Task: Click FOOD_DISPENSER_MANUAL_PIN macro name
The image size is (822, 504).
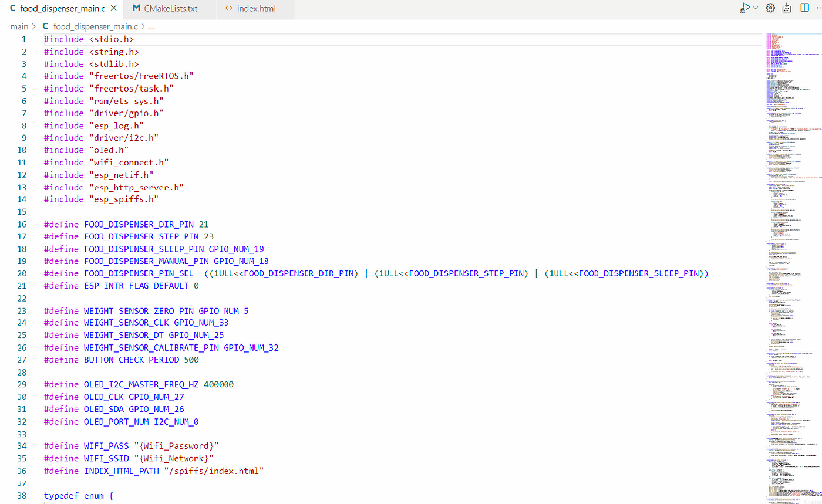Action: (x=146, y=261)
